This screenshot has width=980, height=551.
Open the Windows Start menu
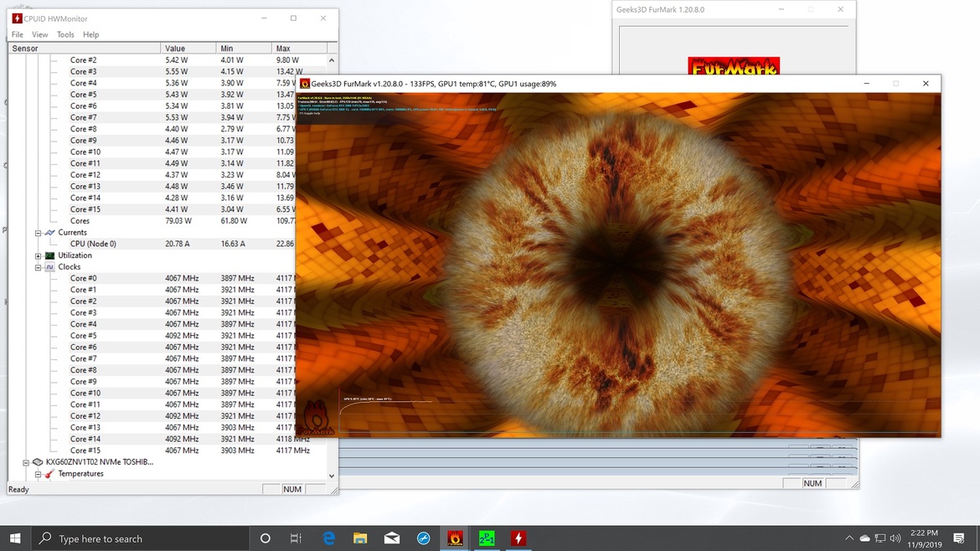[15, 538]
